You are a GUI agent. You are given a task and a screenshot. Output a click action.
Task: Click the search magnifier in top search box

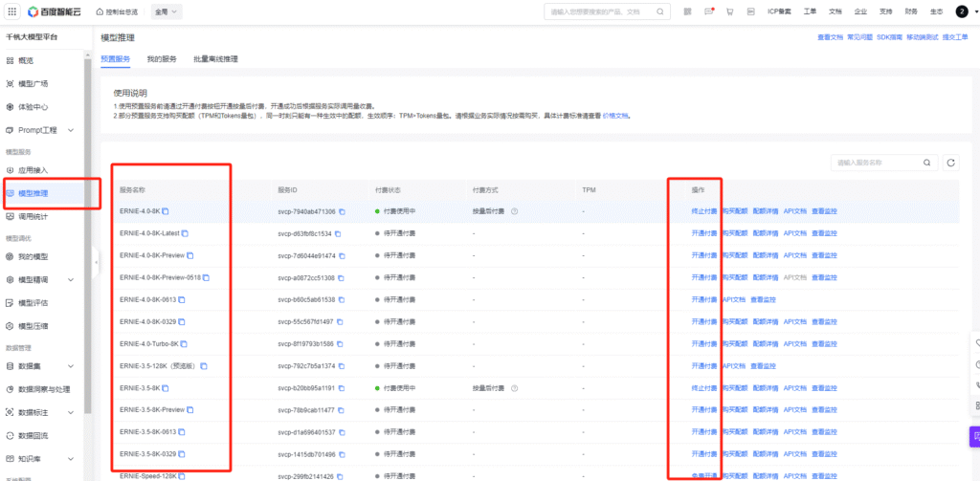pos(660,11)
